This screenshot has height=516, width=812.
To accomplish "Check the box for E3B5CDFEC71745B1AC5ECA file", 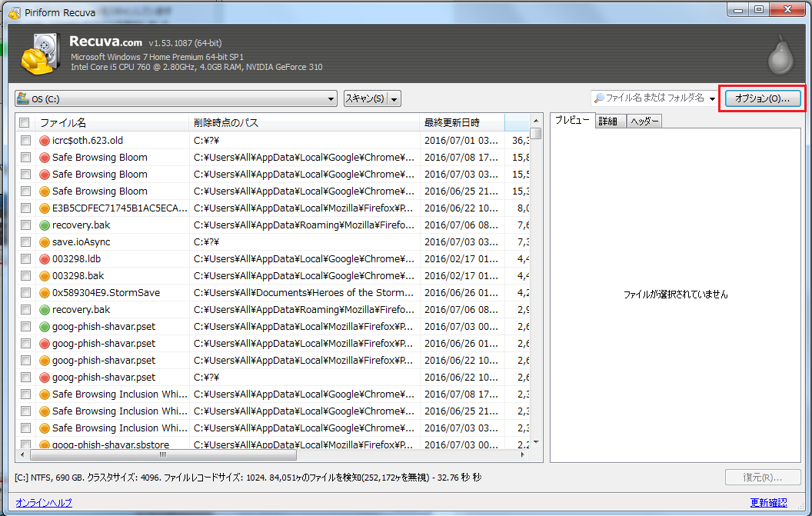I will [25, 208].
